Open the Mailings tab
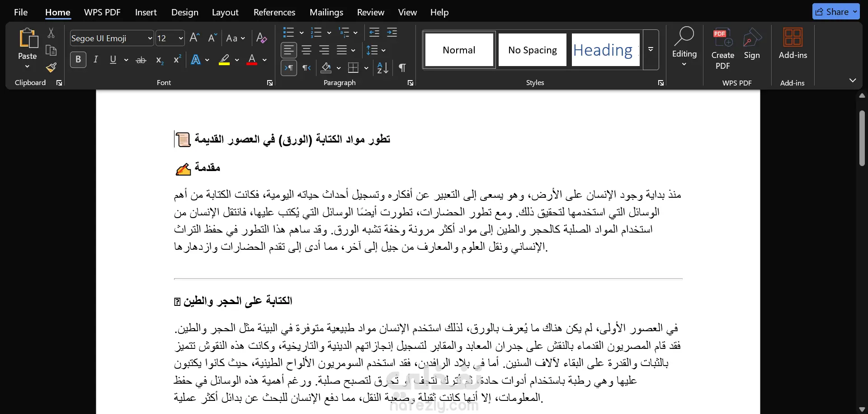 pos(326,12)
